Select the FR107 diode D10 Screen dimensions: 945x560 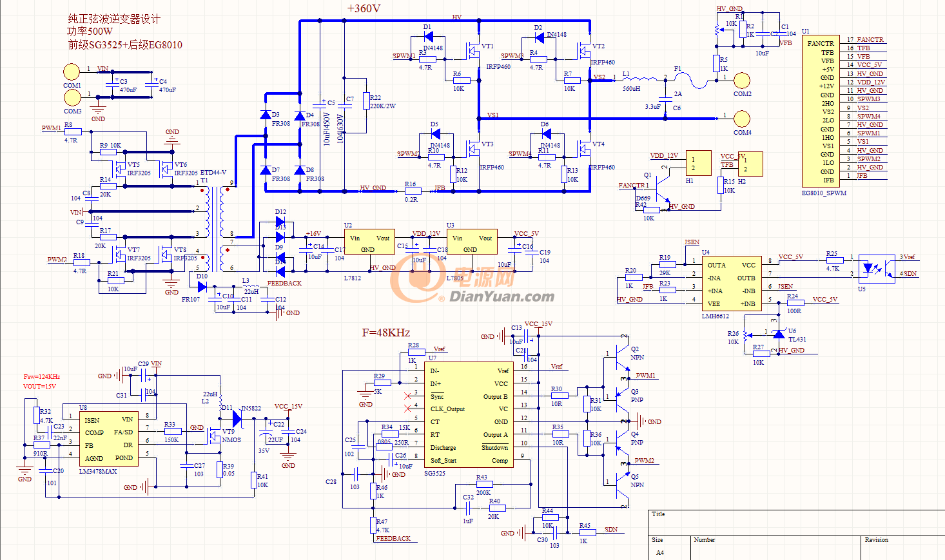pyautogui.click(x=202, y=287)
